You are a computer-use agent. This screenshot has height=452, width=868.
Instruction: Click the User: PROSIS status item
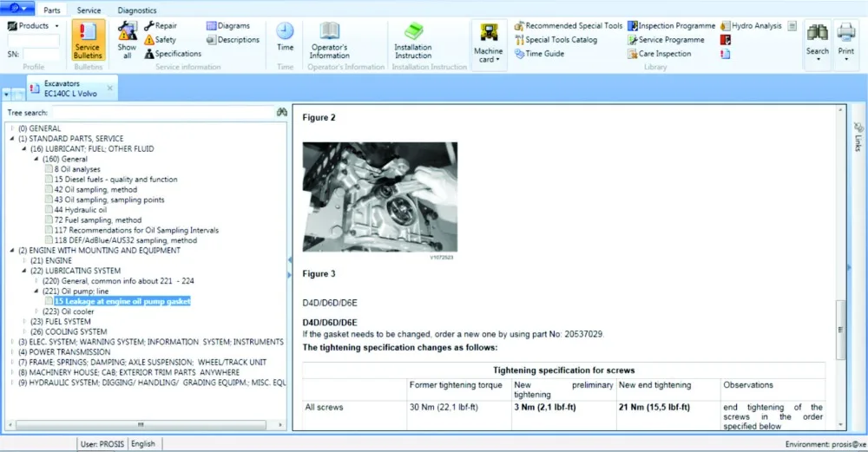coord(102,443)
